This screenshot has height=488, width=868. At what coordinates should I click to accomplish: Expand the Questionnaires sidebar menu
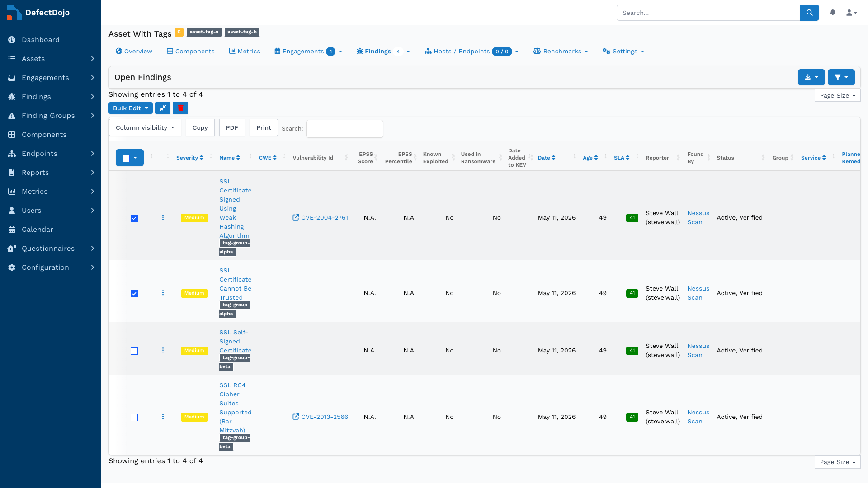51,249
